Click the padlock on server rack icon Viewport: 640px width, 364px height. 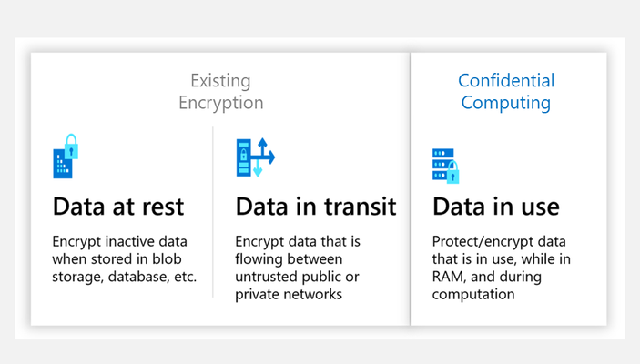click(452, 172)
